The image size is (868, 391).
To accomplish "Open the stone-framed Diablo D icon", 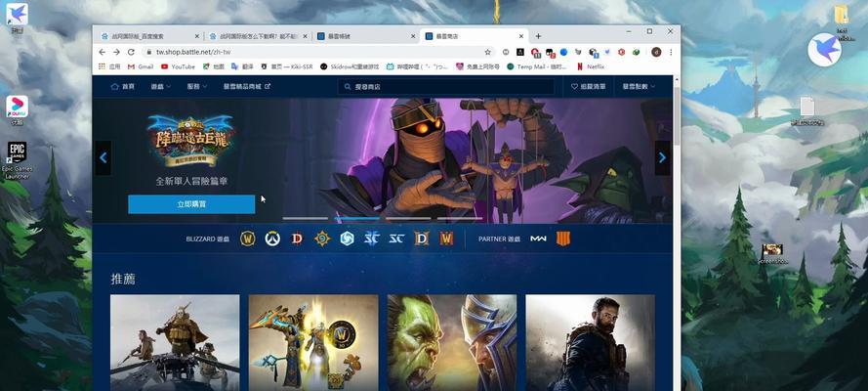I will pos(422,239).
